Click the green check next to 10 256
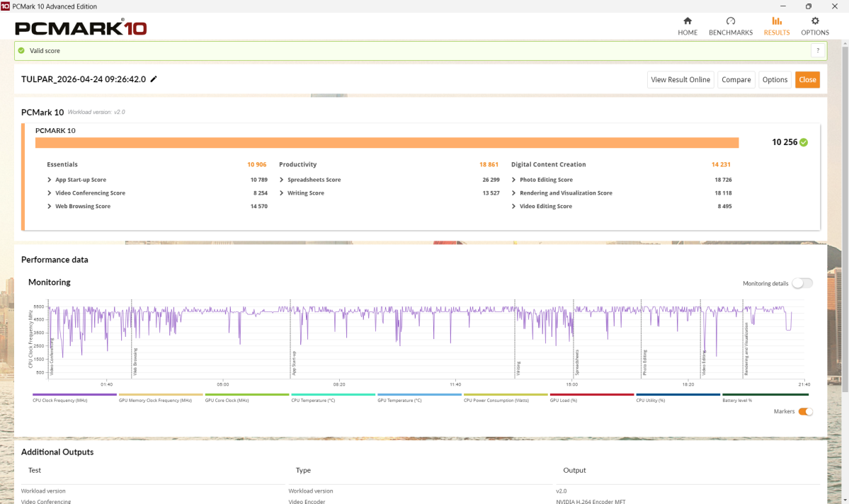849x504 pixels. 804,142
